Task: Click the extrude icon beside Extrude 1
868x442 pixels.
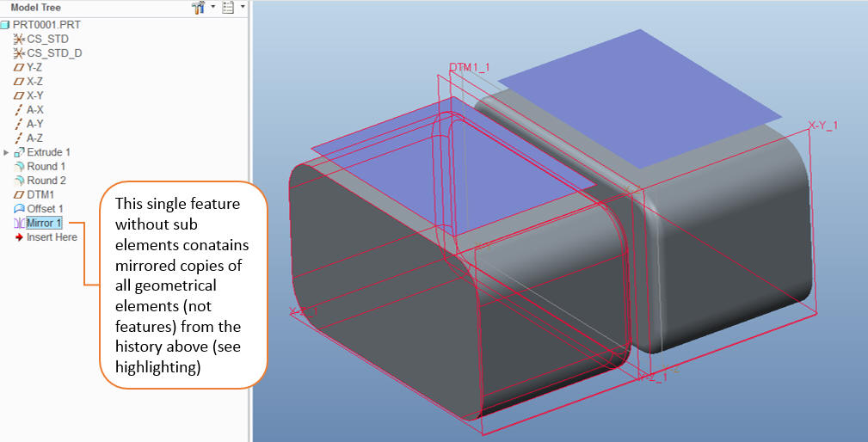Action: pyautogui.click(x=19, y=152)
